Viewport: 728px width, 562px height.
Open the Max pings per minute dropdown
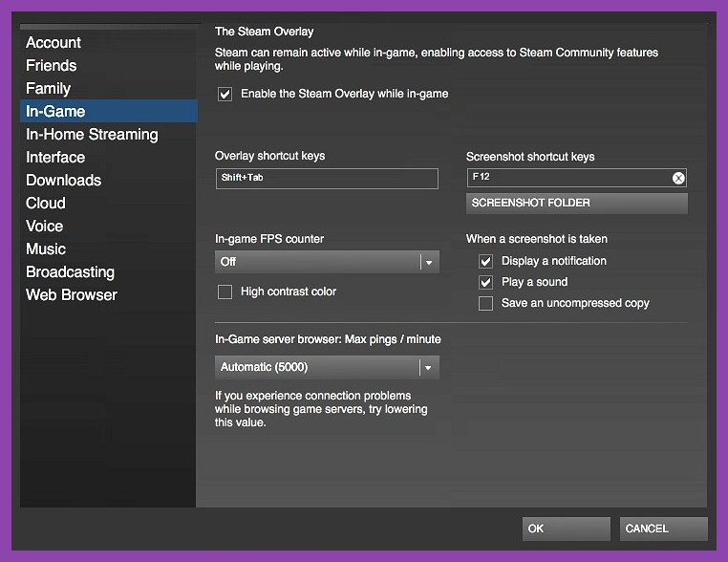[327, 367]
